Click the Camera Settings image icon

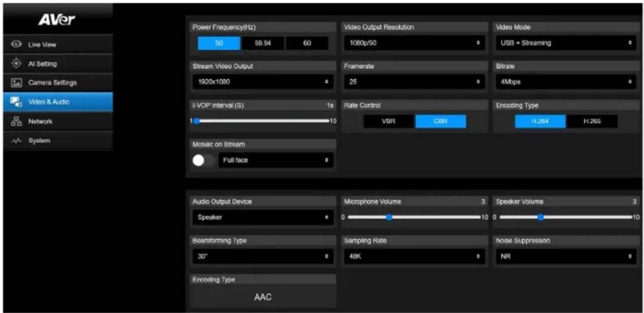(17, 83)
